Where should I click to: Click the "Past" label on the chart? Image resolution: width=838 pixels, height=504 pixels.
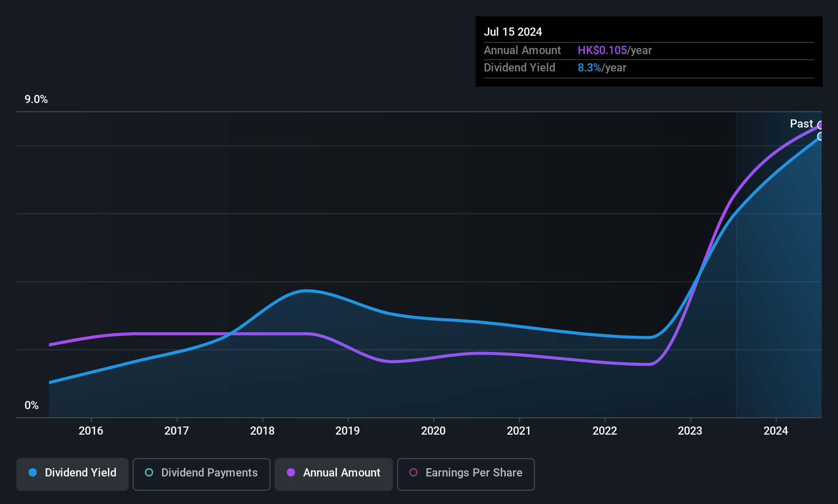pos(801,124)
